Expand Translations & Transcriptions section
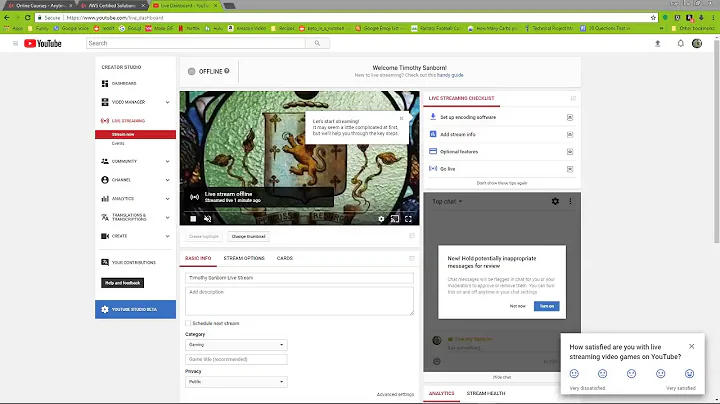 coord(168,218)
